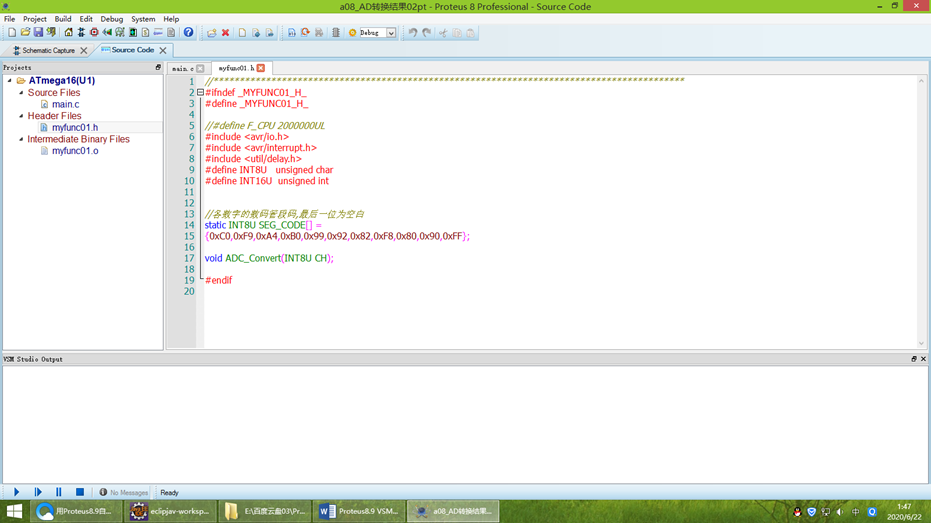The height and width of the screenshot is (524, 931).
Task: Collapse the Header Files folder
Action: pos(21,116)
